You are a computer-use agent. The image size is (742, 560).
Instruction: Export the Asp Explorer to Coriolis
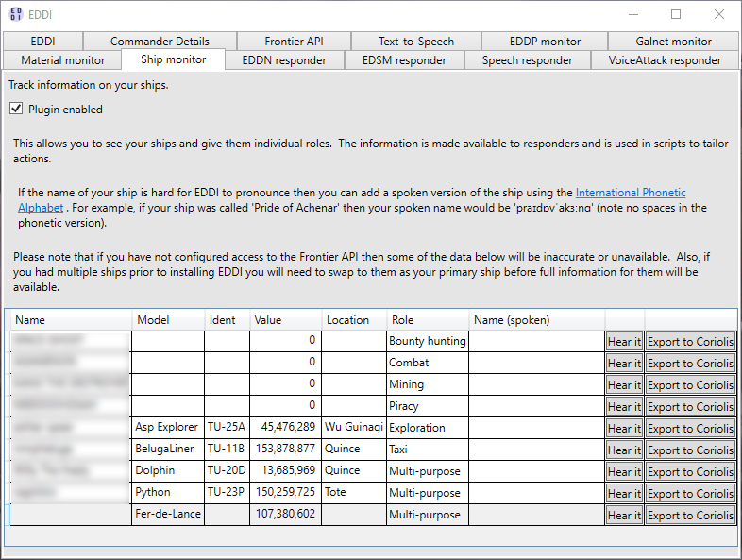[690, 429]
